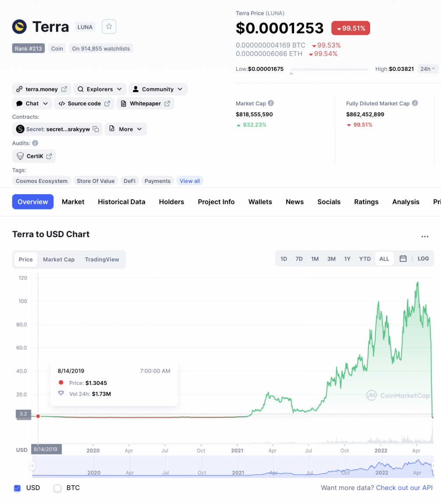This screenshot has width=441, height=504.
Task: Add Terra to watchlist with star icon
Action: tap(109, 26)
